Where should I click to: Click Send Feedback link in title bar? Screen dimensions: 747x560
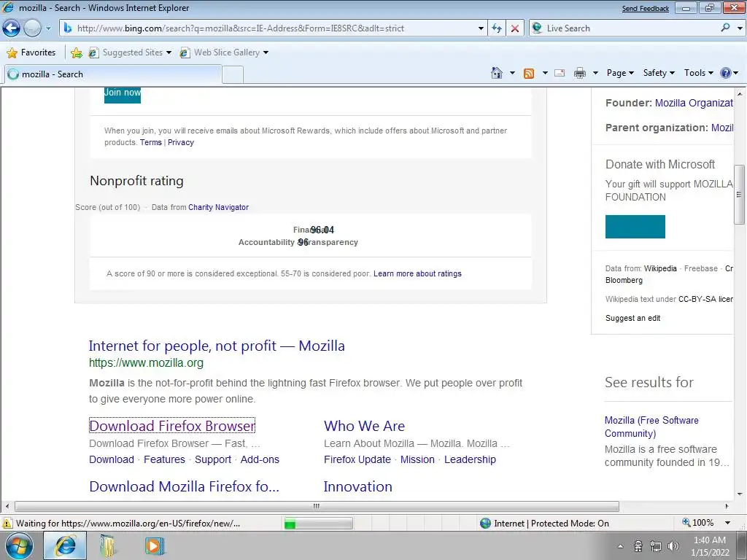[x=645, y=9]
